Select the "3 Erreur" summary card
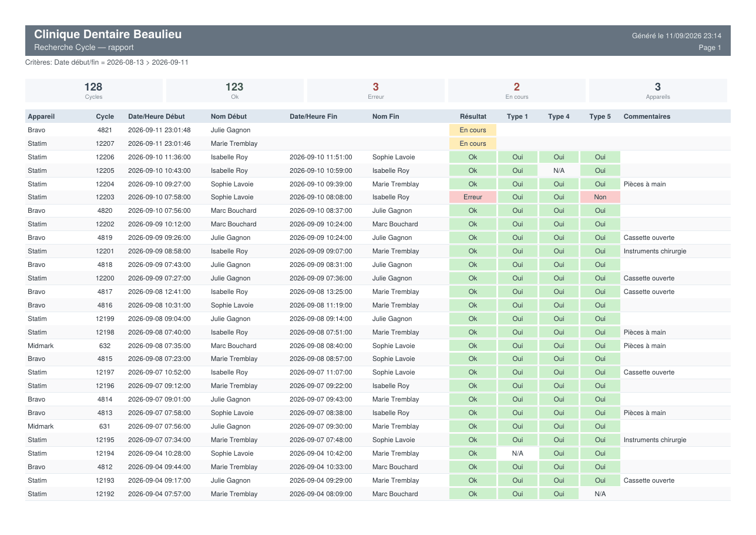 376,91
